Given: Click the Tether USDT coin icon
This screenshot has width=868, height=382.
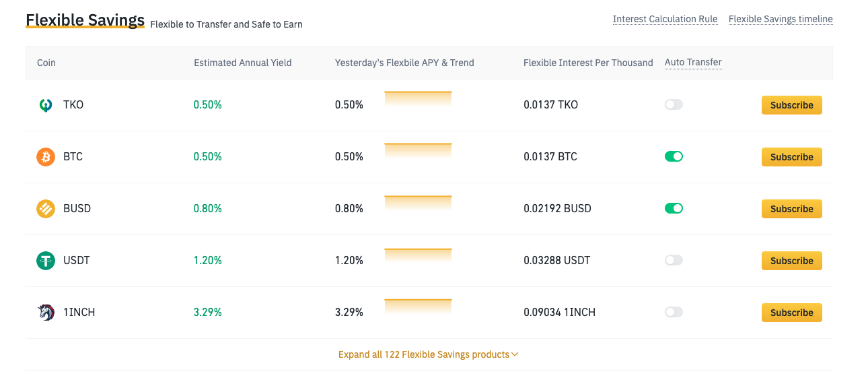Looking at the screenshot, I should pyautogui.click(x=46, y=261).
